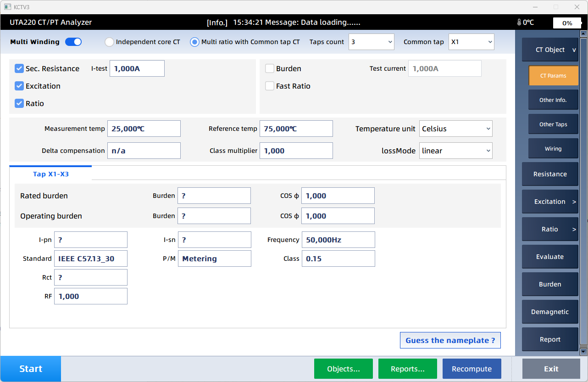The image size is (588, 382).
Task: Uncheck the Excitation checkbox
Action: pos(19,86)
